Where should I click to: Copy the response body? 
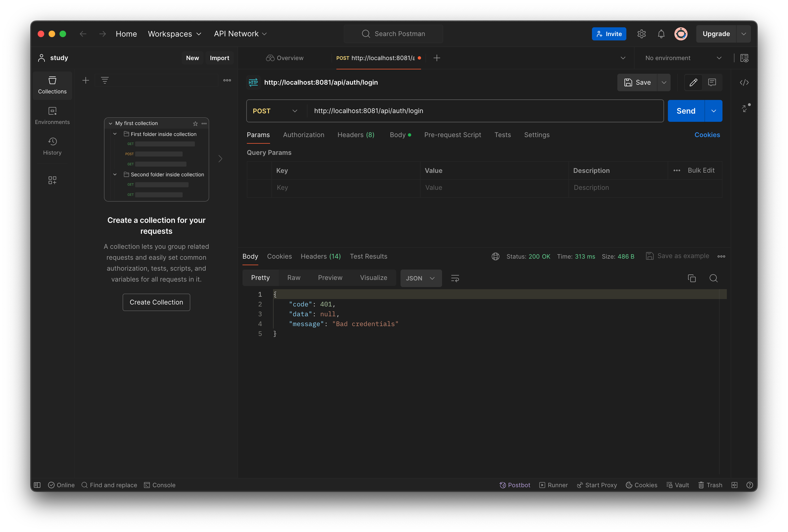(x=692, y=278)
